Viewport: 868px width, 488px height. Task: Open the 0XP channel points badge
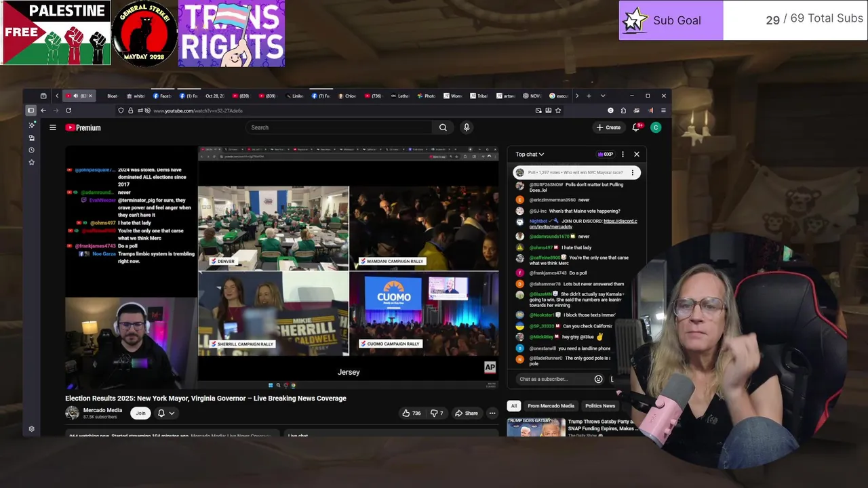pos(606,155)
